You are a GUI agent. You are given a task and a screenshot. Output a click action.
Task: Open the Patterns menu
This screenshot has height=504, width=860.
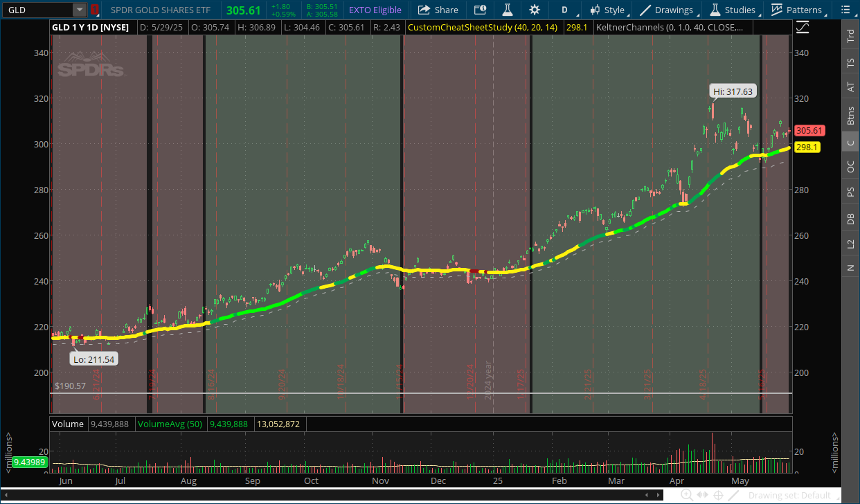(797, 10)
